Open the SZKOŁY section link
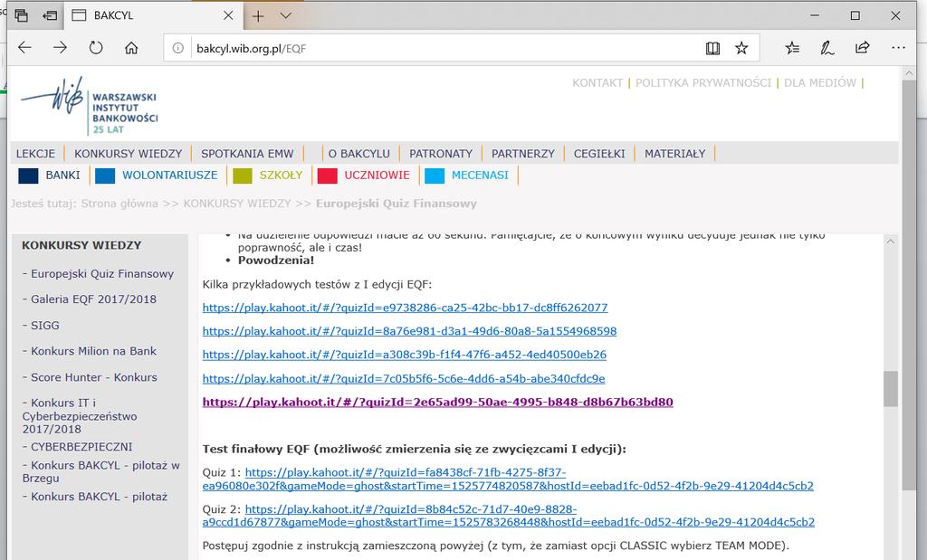 coord(281,175)
